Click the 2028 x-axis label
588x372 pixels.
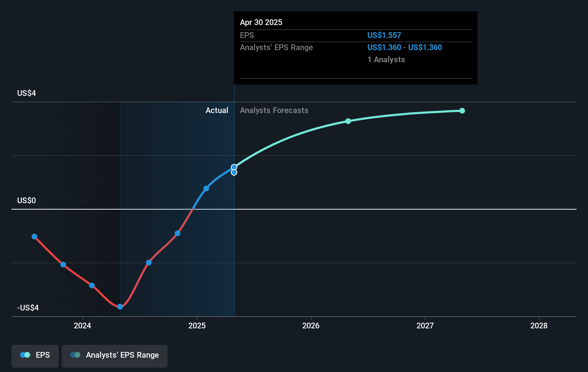tap(539, 325)
